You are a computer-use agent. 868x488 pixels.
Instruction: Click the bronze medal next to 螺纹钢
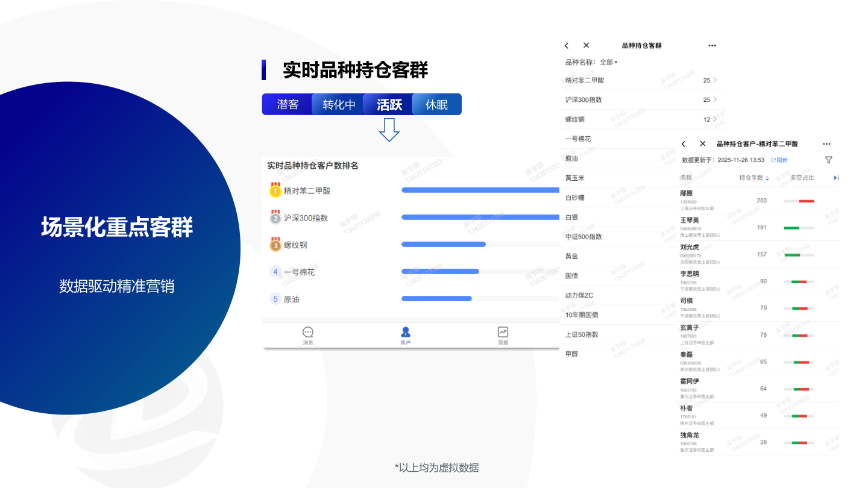[275, 245]
